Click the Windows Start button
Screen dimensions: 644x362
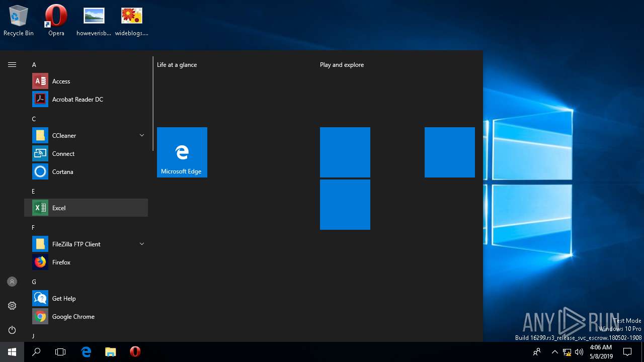pyautogui.click(x=12, y=352)
